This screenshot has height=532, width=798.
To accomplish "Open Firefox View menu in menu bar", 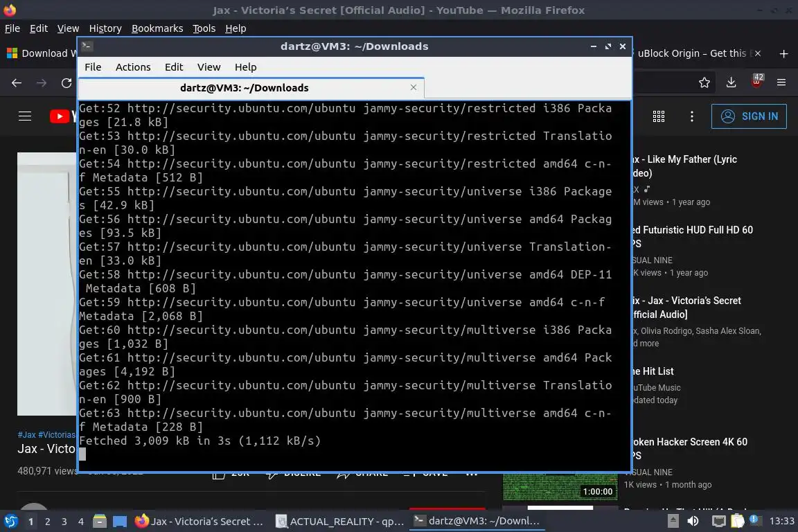I will tap(68, 28).
